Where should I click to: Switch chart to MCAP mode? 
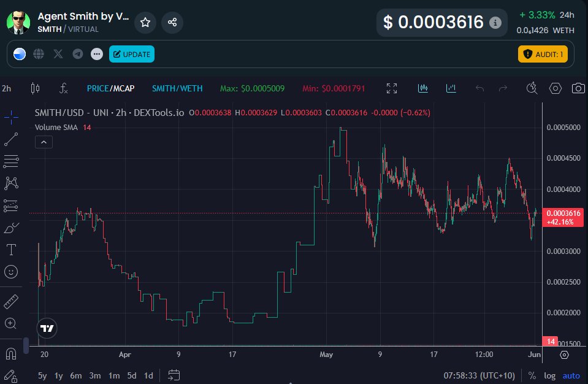124,88
